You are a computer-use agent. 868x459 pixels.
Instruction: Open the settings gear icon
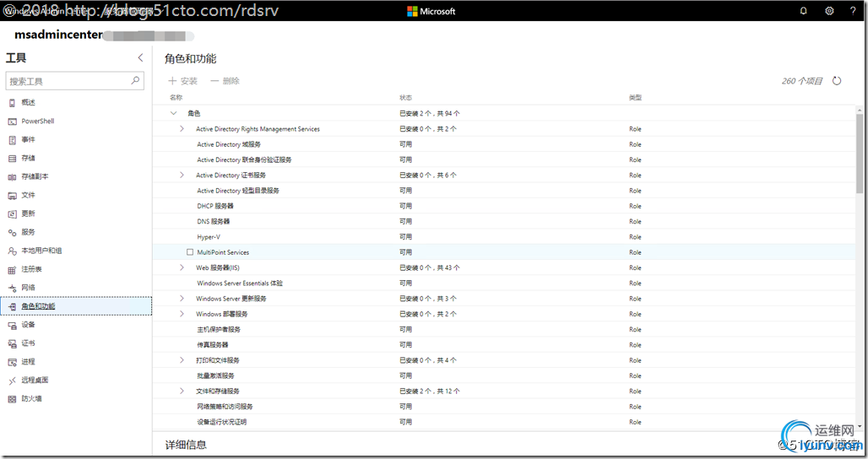tap(829, 11)
